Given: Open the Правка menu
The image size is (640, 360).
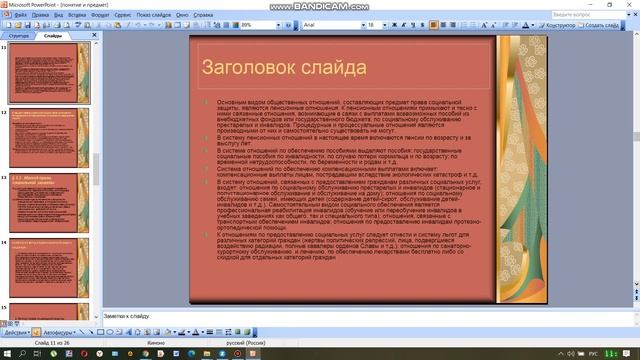Looking at the screenshot, I should 40,15.
